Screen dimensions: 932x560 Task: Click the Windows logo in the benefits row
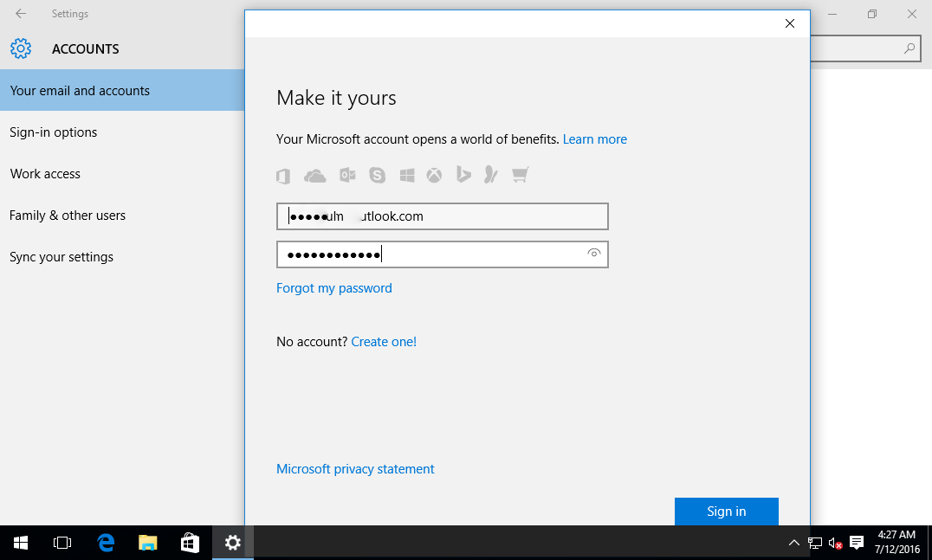(x=407, y=175)
